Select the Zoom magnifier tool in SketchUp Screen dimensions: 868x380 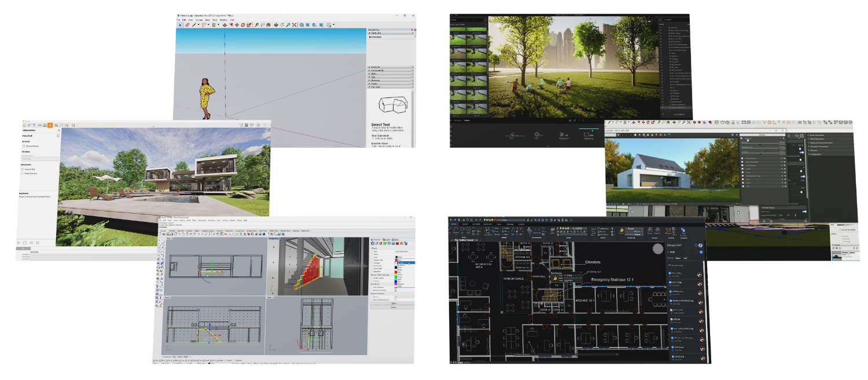(288, 25)
